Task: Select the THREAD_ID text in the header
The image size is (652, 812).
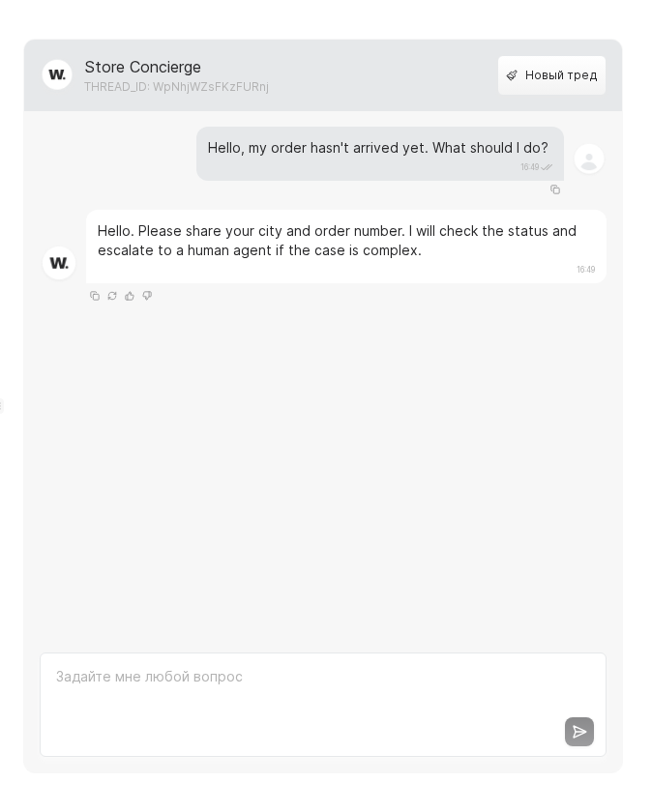Action: 177,87
